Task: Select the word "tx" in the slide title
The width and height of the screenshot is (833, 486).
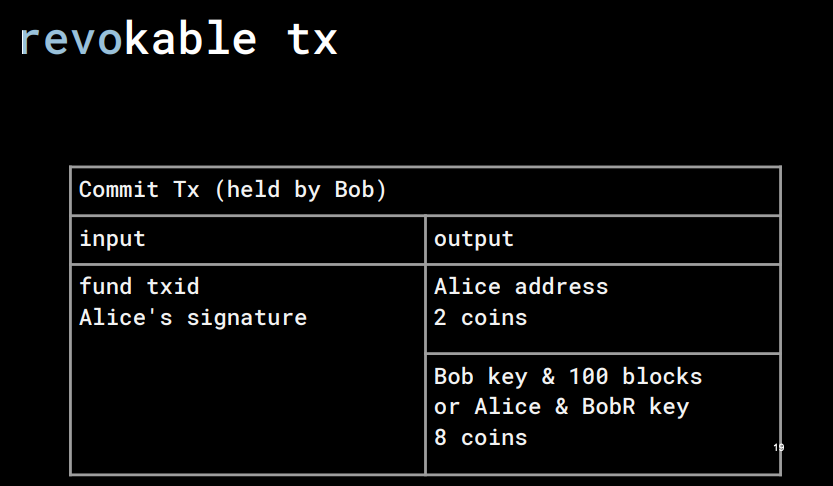Action: [x=312, y=39]
